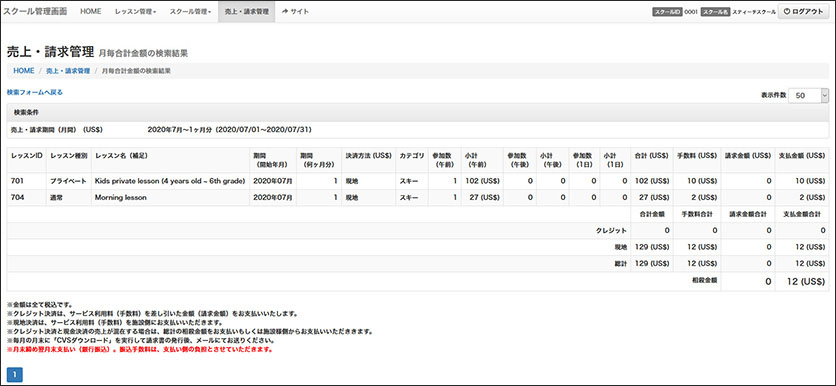Select the 売上・請求管理 navbar tab

pyautogui.click(x=247, y=11)
